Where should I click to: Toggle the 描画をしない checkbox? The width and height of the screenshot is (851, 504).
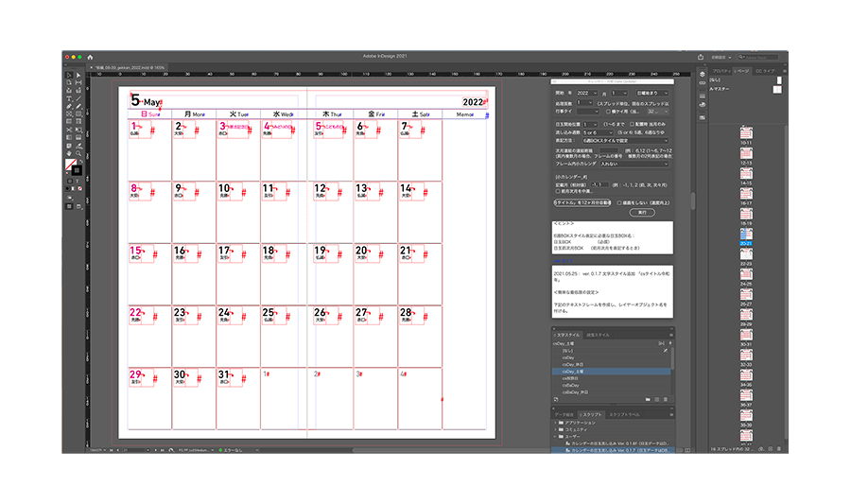(x=619, y=203)
